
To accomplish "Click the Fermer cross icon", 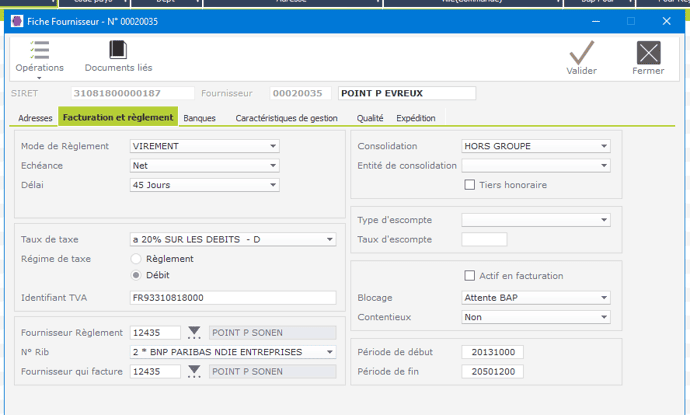I will 648,53.
